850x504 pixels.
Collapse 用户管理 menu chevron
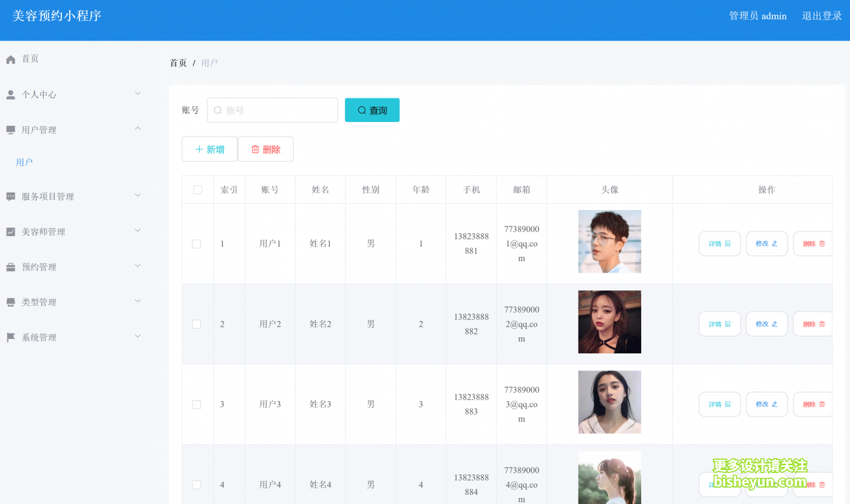[x=138, y=129]
